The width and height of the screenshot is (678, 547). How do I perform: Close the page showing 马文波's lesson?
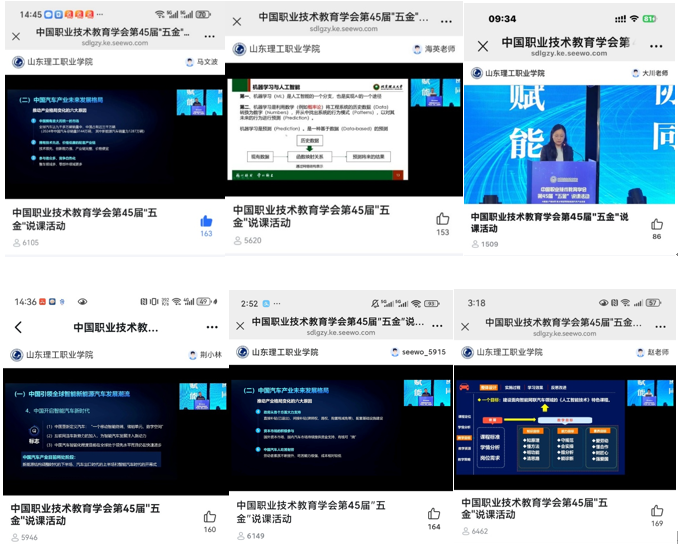coord(15,36)
